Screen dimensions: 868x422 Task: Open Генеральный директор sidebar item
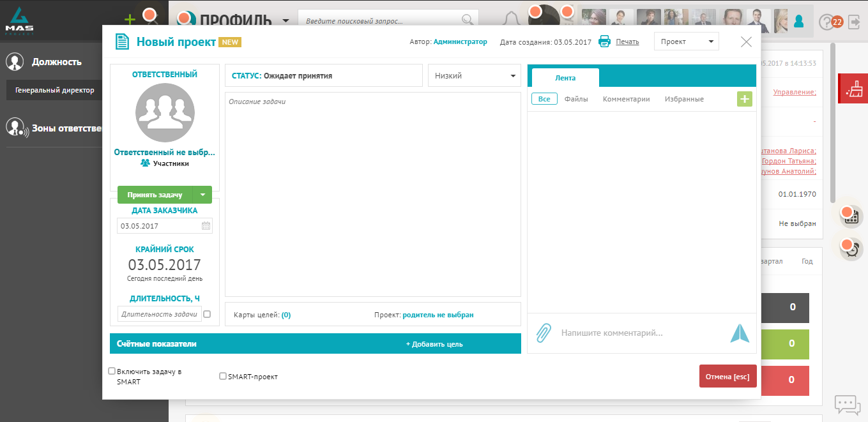click(55, 90)
